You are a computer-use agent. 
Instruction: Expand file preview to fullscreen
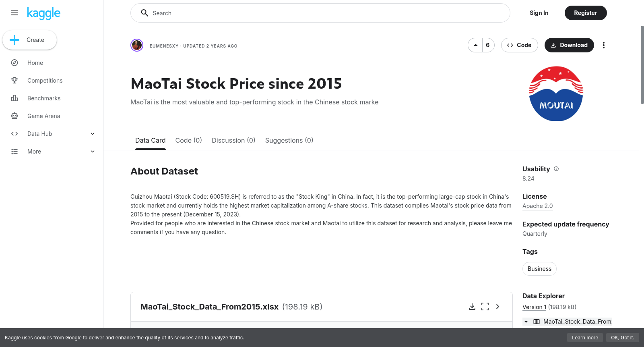485,307
